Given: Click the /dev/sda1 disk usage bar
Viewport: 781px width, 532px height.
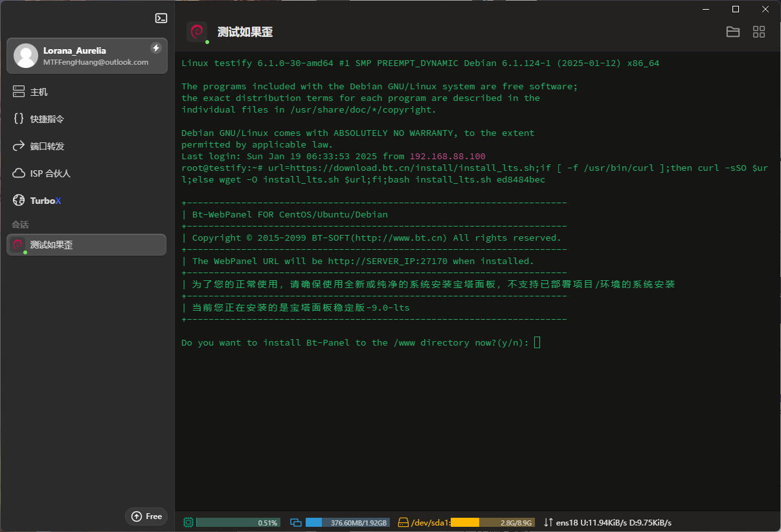Looking at the screenshot, I should pos(492,522).
